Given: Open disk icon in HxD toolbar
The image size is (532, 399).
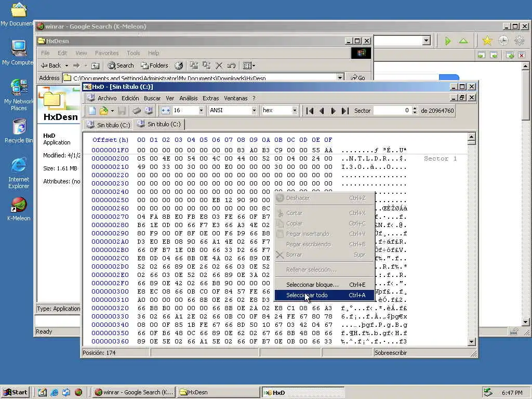Looking at the screenshot, I should (149, 111).
